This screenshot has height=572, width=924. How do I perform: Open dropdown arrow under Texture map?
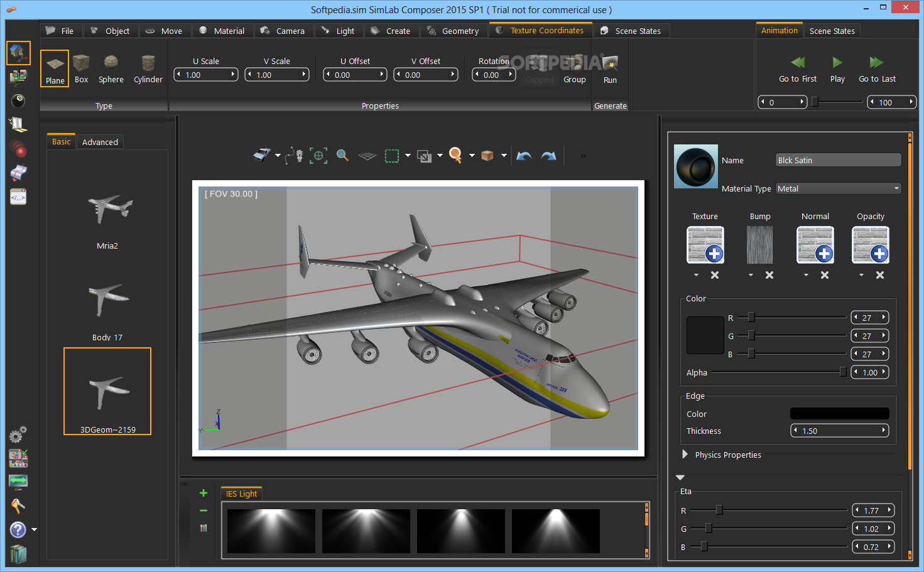[x=696, y=275]
